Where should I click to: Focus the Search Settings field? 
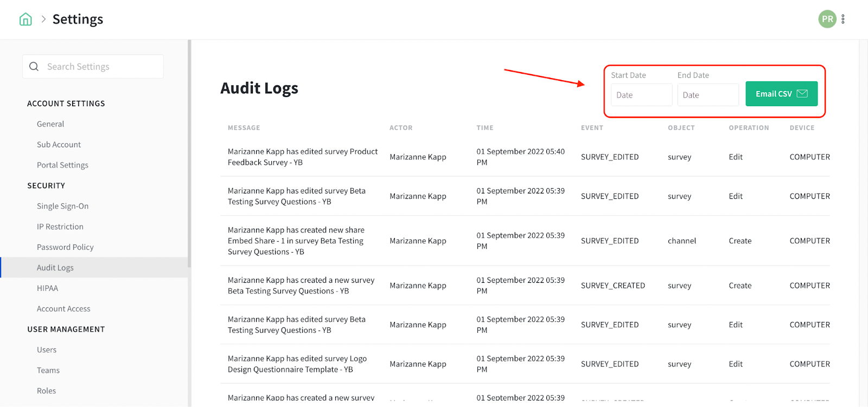[x=93, y=67]
